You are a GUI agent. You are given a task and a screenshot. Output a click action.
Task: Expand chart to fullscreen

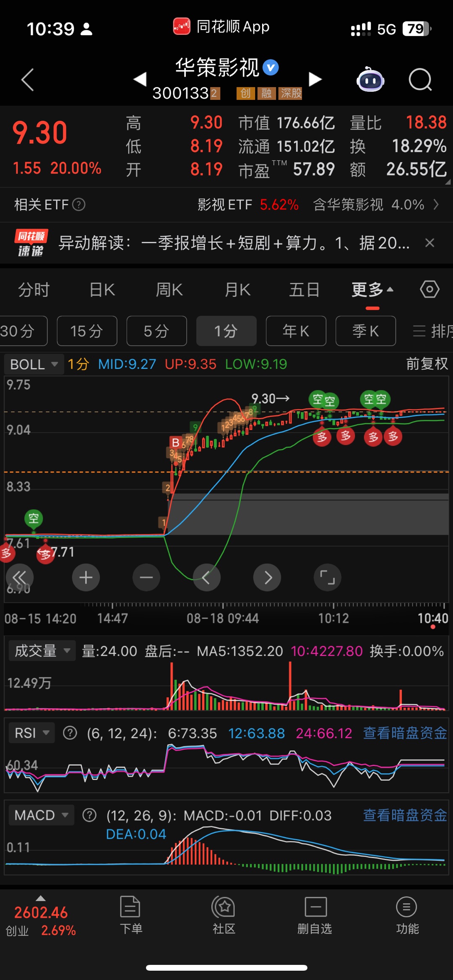click(x=328, y=577)
